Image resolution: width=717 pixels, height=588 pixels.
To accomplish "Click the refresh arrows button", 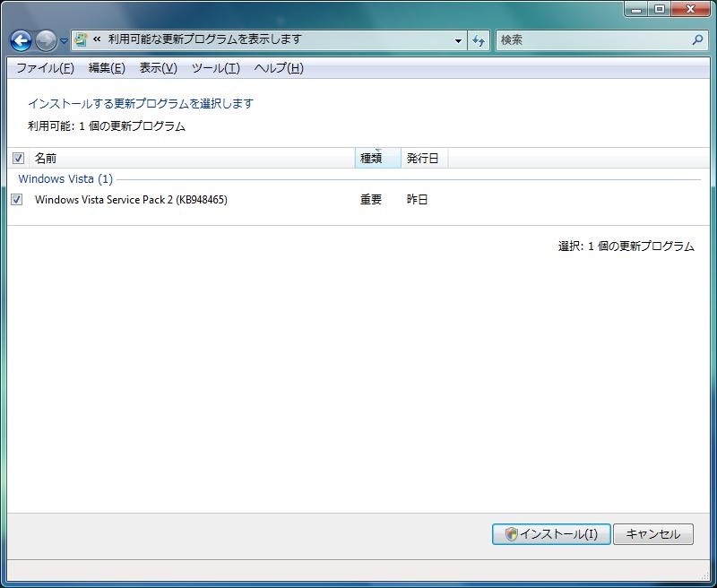I will (479, 40).
